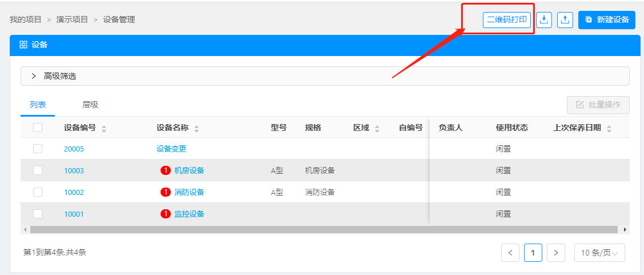Screen dimensions: 644x275
Task: Click the 二维码打印 button
Action: coord(507,19)
